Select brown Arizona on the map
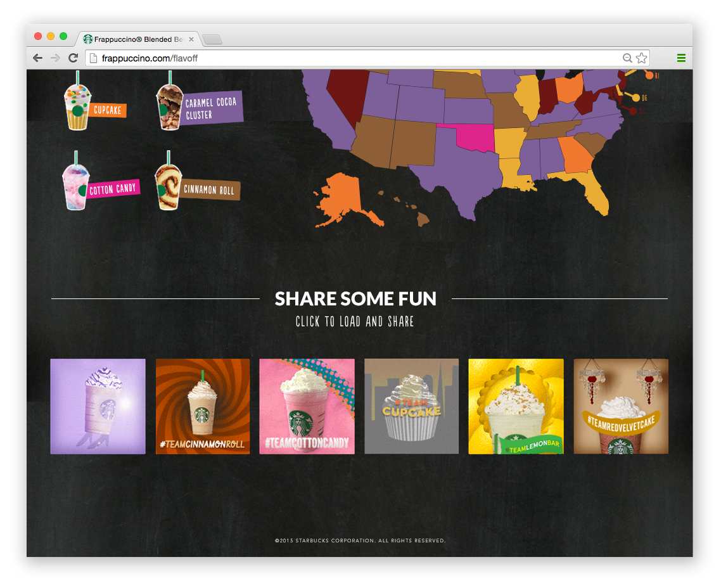This screenshot has width=721, height=588. pyautogui.click(x=373, y=141)
